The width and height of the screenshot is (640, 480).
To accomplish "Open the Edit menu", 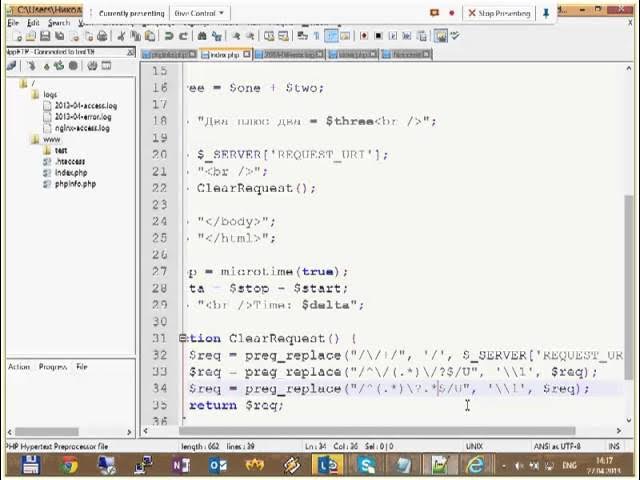I will (33, 23).
